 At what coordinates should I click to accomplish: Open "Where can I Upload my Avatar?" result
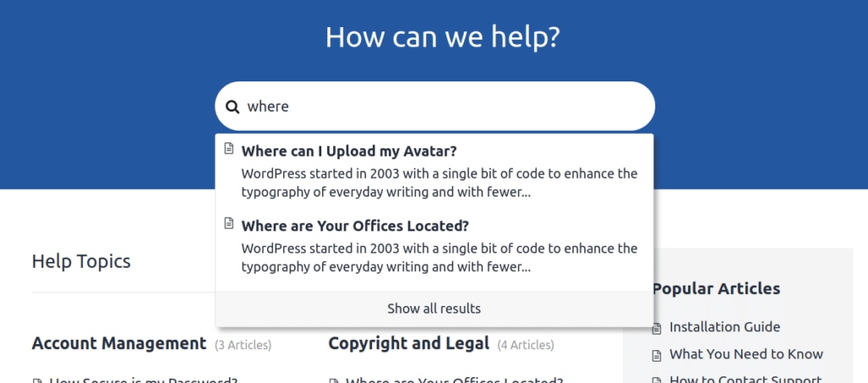[x=349, y=152]
